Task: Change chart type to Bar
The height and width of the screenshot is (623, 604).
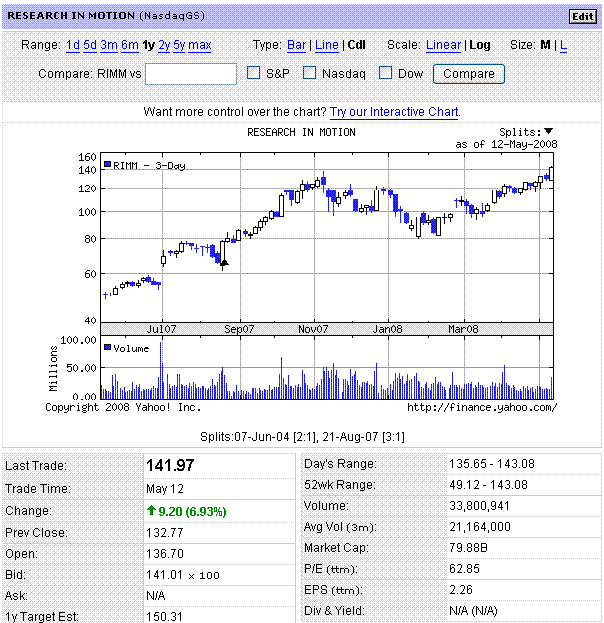Action: click(297, 45)
